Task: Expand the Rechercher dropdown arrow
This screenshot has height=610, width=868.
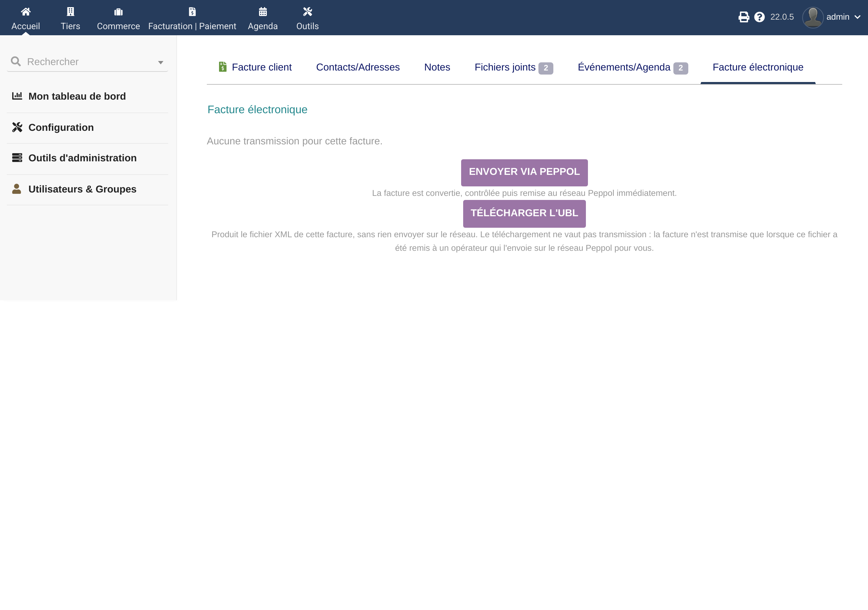Action: pos(161,62)
